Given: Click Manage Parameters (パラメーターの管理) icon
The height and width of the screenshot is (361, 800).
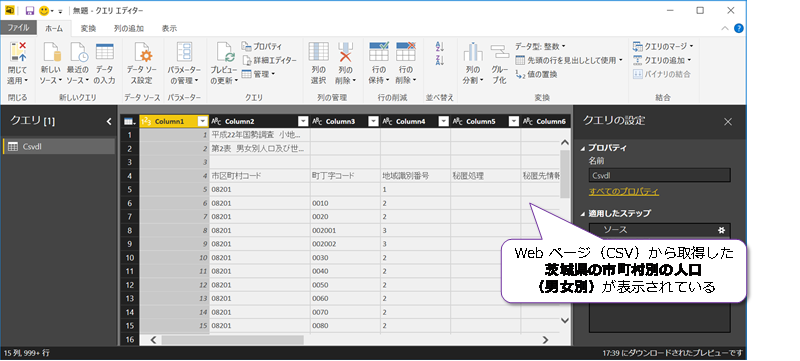Looking at the screenshot, I should [x=184, y=52].
